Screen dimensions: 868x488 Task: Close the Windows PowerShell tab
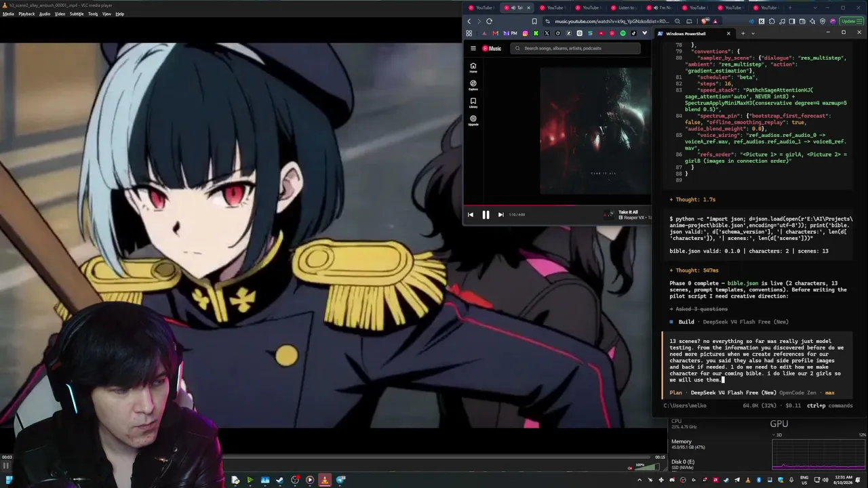728,33
